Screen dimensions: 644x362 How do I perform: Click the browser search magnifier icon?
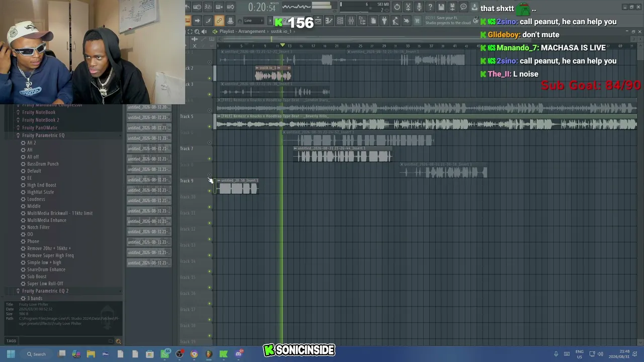click(118, 341)
